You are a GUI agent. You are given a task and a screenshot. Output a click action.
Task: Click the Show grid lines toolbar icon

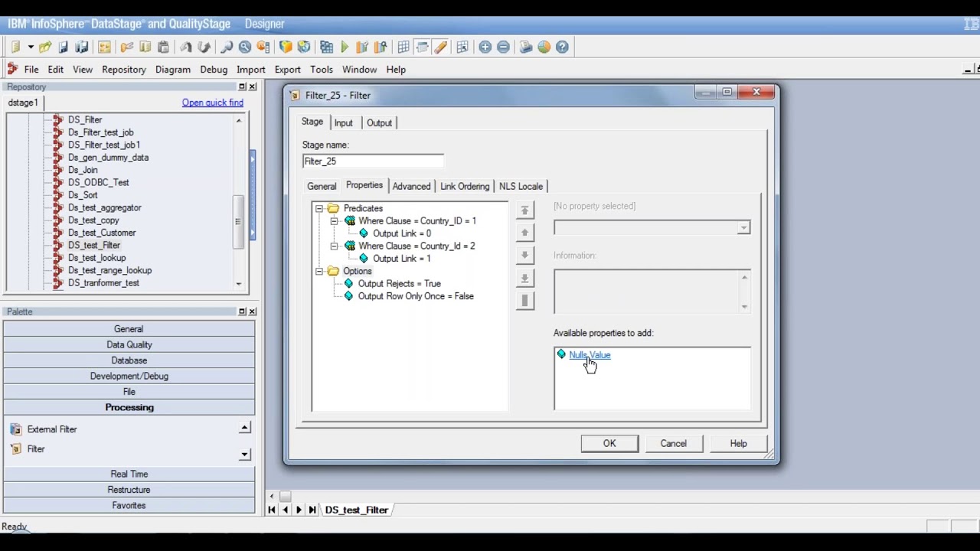click(403, 47)
